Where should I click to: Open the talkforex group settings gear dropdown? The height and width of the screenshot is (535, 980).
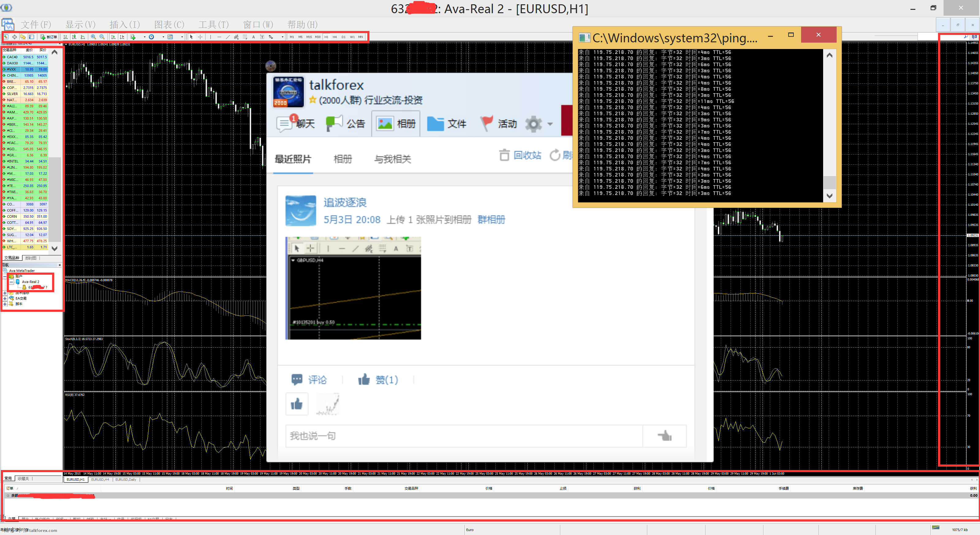point(539,124)
